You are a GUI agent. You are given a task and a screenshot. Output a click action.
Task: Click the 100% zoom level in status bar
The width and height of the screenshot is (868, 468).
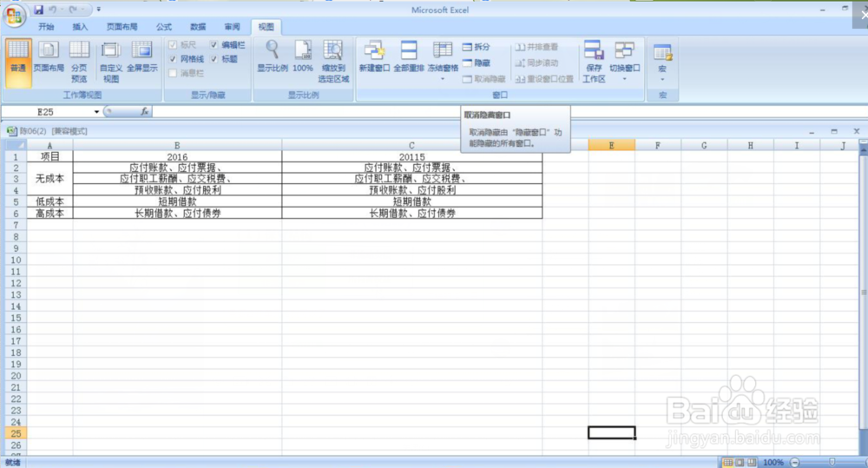pyautogui.click(x=773, y=463)
